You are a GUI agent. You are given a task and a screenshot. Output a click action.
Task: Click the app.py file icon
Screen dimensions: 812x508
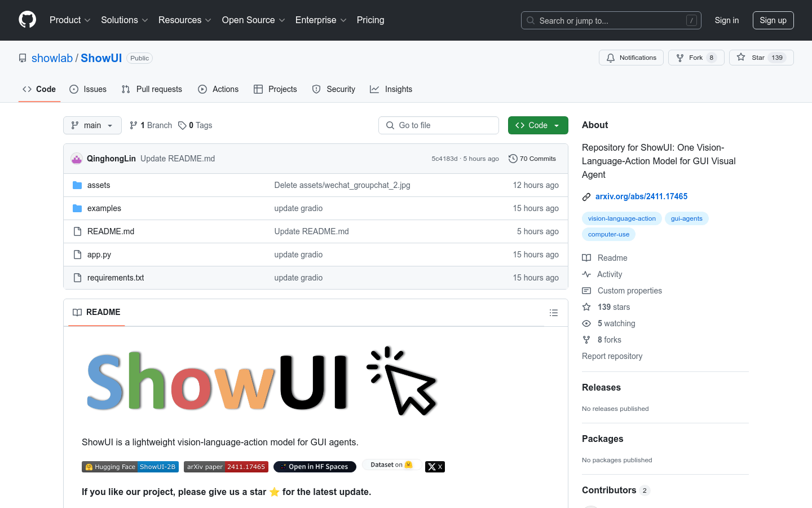[77, 255]
